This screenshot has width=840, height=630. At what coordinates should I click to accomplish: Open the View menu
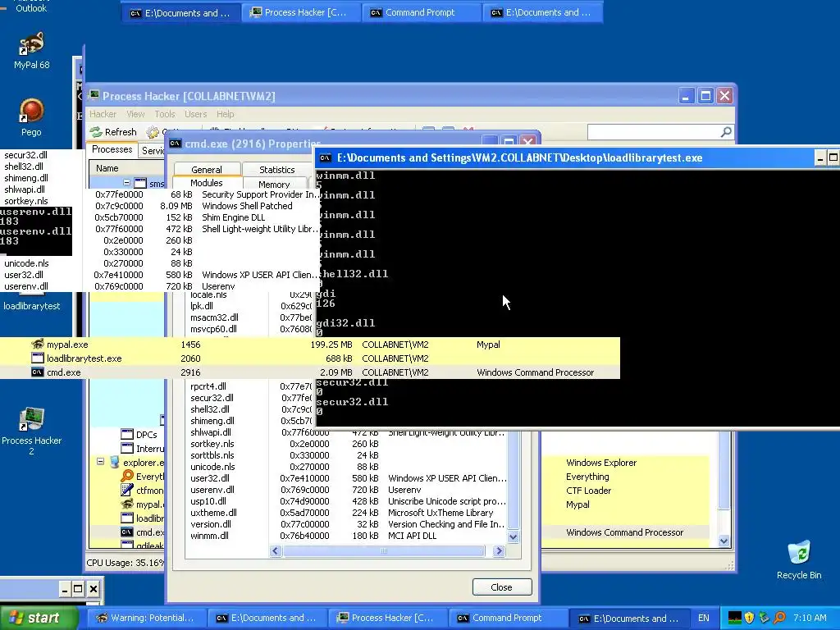point(135,114)
